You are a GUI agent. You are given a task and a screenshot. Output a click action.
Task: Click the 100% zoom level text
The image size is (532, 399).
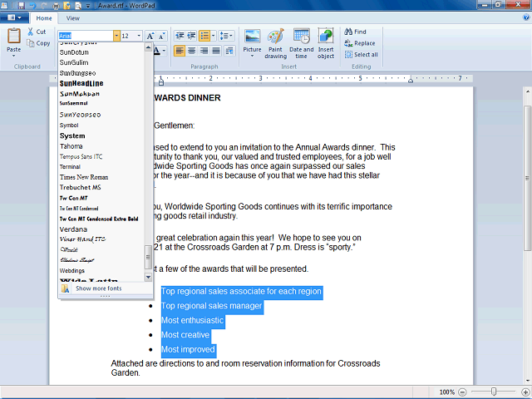click(447, 392)
